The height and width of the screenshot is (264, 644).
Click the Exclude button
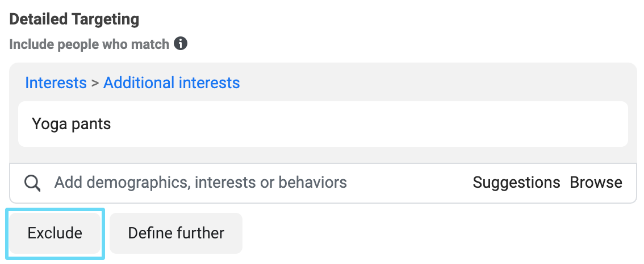(55, 233)
